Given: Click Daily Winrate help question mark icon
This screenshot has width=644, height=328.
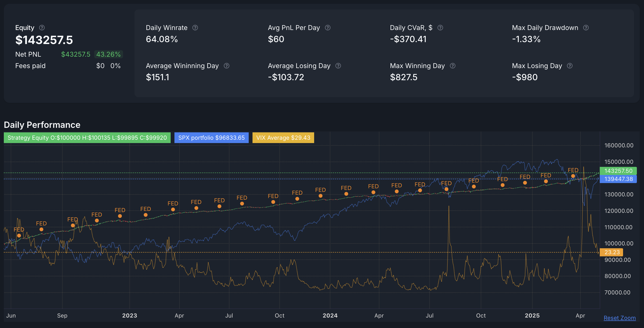Looking at the screenshot, I should pyautogui.click(x=195, y=28).
